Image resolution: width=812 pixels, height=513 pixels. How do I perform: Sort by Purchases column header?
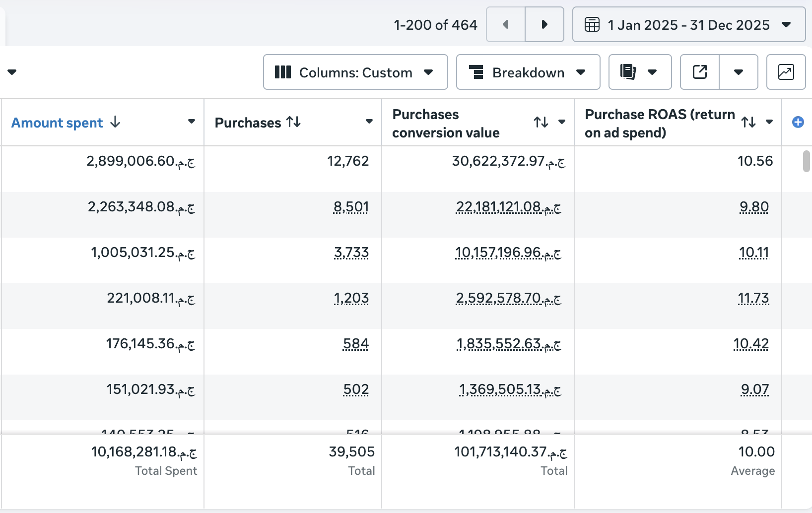pos(248,123)
